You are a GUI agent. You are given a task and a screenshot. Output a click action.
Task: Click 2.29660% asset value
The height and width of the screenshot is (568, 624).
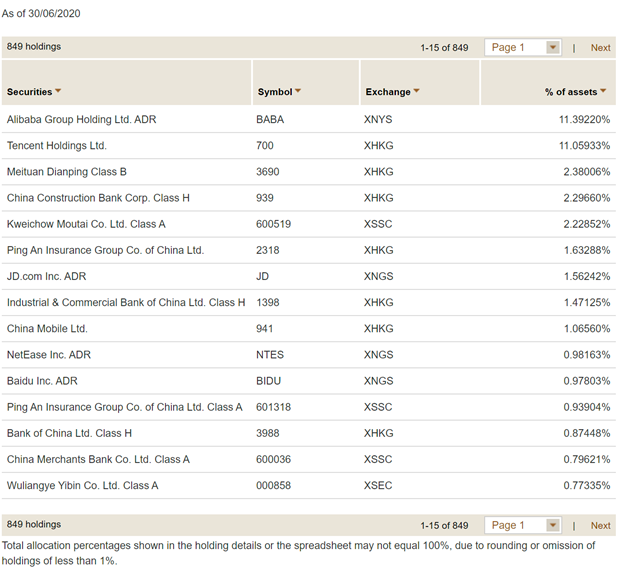(x=587, y=198)
